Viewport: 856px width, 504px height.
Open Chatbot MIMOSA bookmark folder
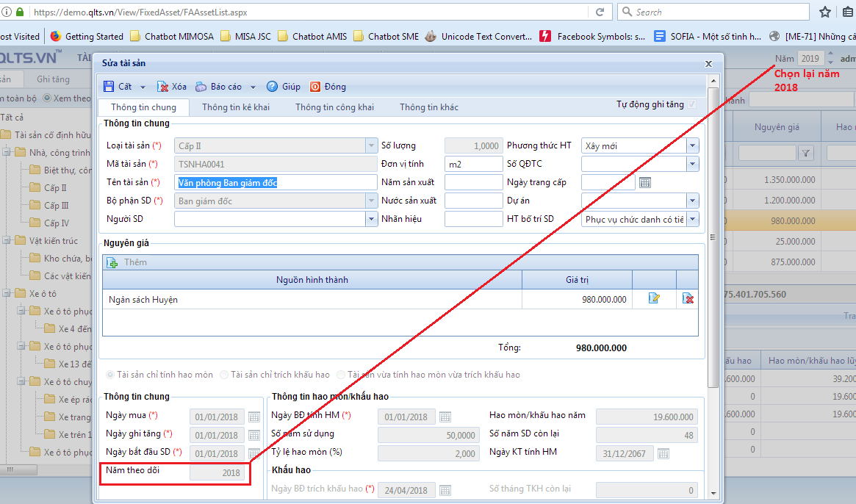172,36
